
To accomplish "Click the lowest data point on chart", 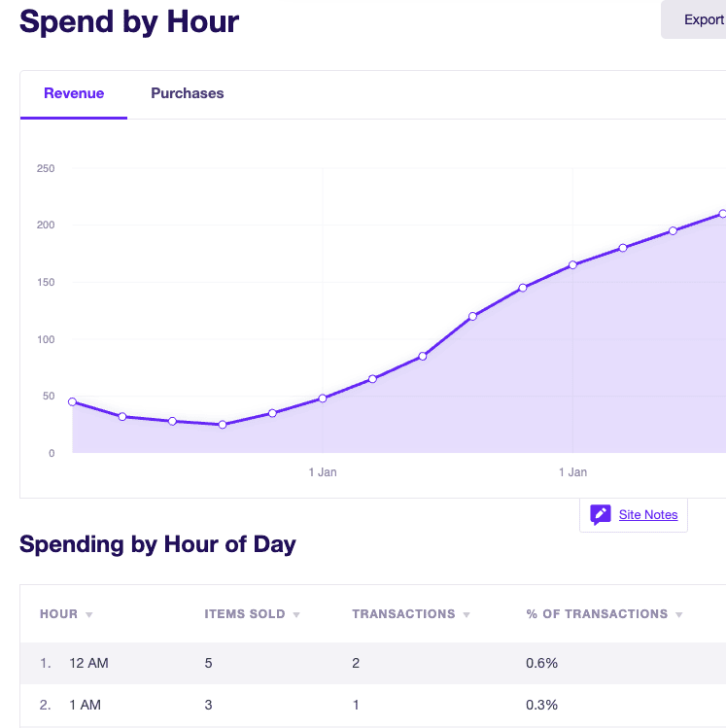I will [x=223, y=425].
